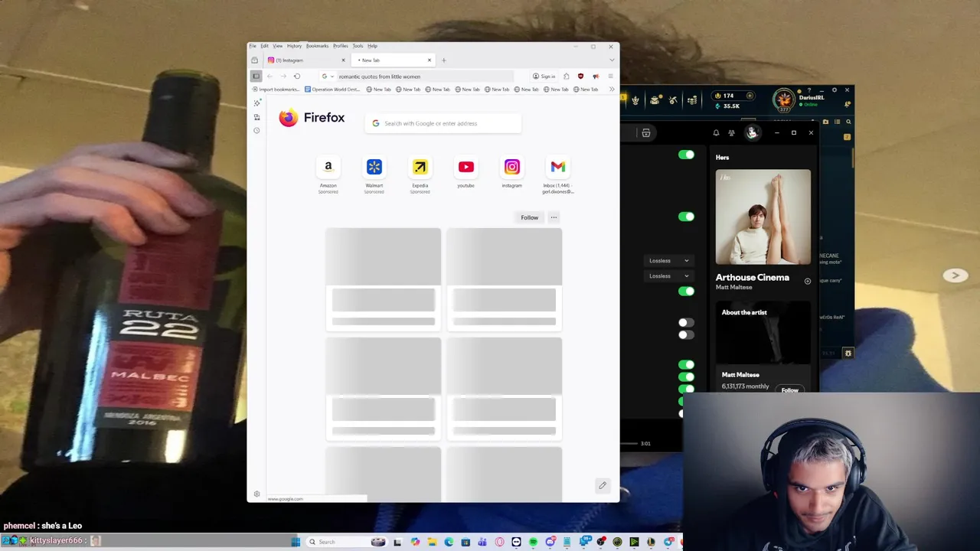Screen dimensions: 980x551
Task: Show more bookmarks with the double chevron
Action: [x=611, y=90]
